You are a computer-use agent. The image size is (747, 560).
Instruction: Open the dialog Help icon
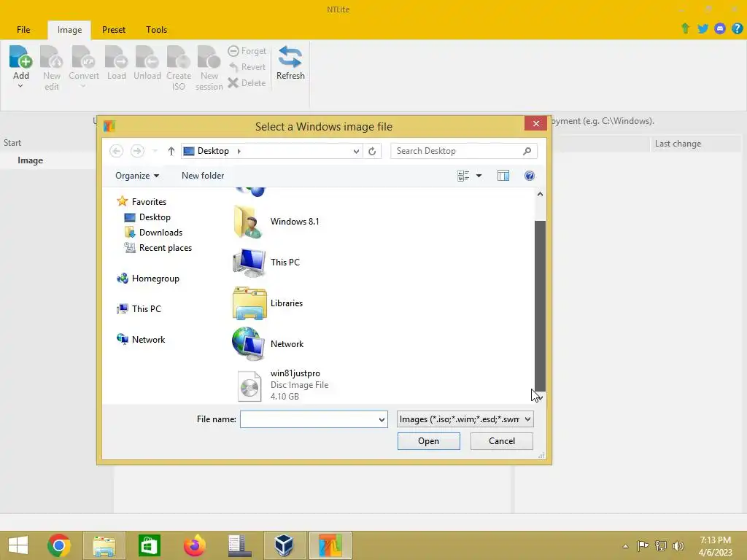[x=530, y=176]
